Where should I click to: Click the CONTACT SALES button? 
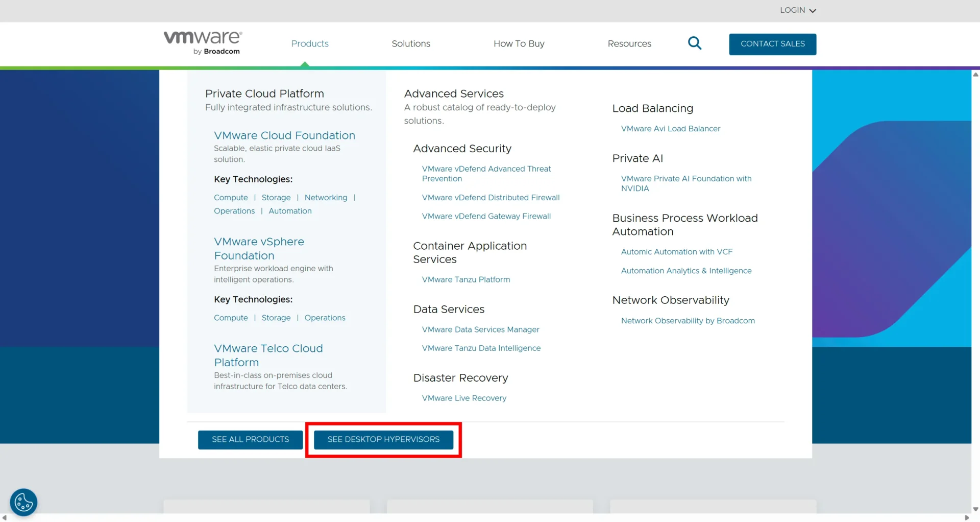pyautogui.click(x=773, y=44)
